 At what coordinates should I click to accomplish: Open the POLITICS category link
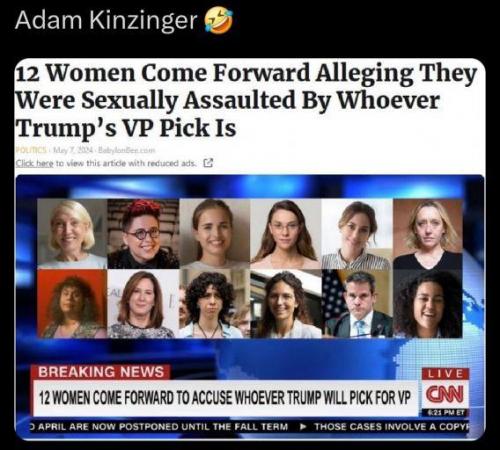point(31,150)
